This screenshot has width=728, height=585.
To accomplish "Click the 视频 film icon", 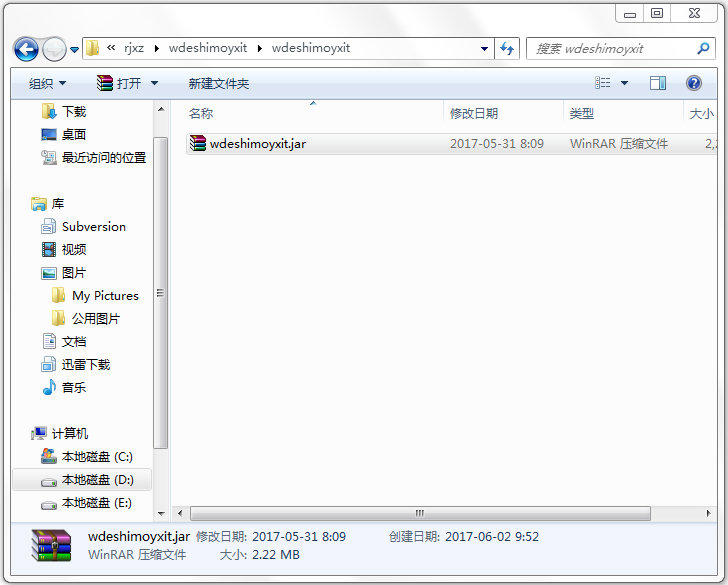I will tap(49, 250).
